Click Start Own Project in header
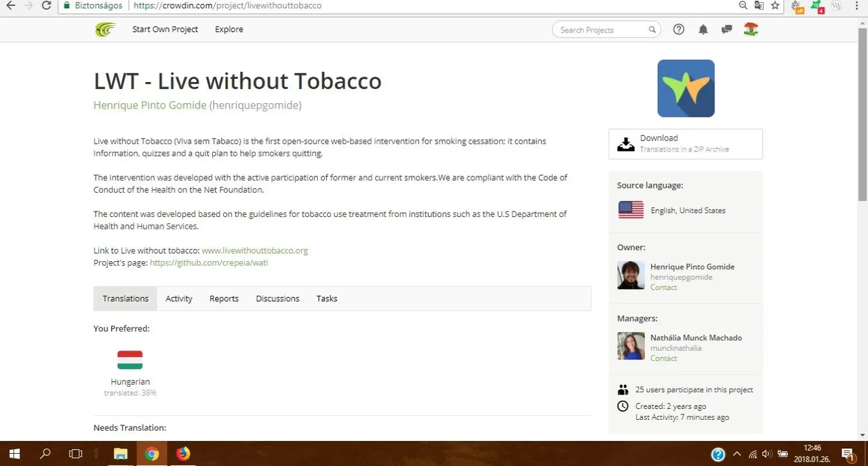The width and height of the screenshot is (868, 466). pyautogui.click(x=165, y=29)
